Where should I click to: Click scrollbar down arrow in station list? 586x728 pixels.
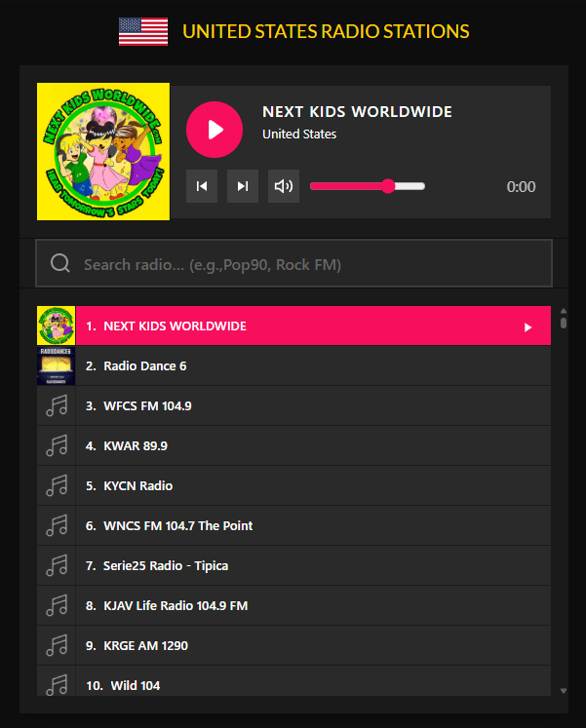[x=563, y=690]
